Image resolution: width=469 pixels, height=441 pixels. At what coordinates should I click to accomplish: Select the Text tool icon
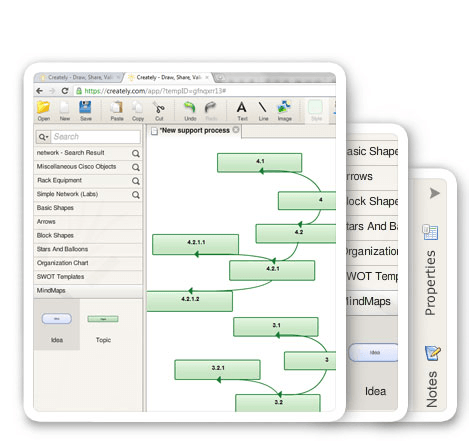tap(242, 107)
